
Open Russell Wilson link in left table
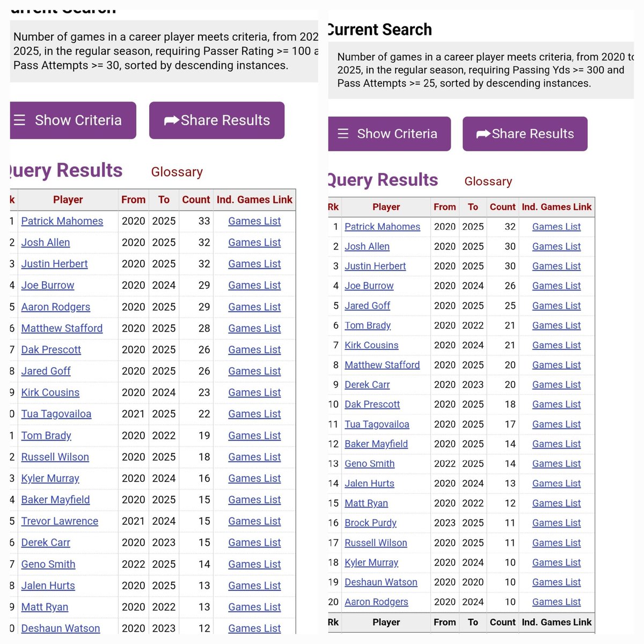[55, 457]
